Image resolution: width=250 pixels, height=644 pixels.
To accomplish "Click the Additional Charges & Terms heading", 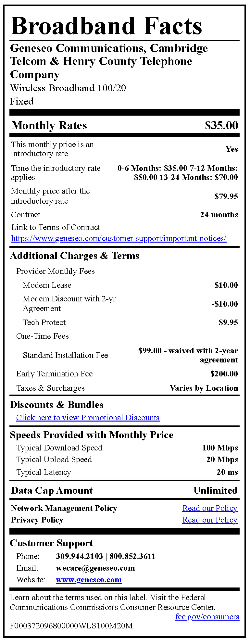I will tap(75, 256).
